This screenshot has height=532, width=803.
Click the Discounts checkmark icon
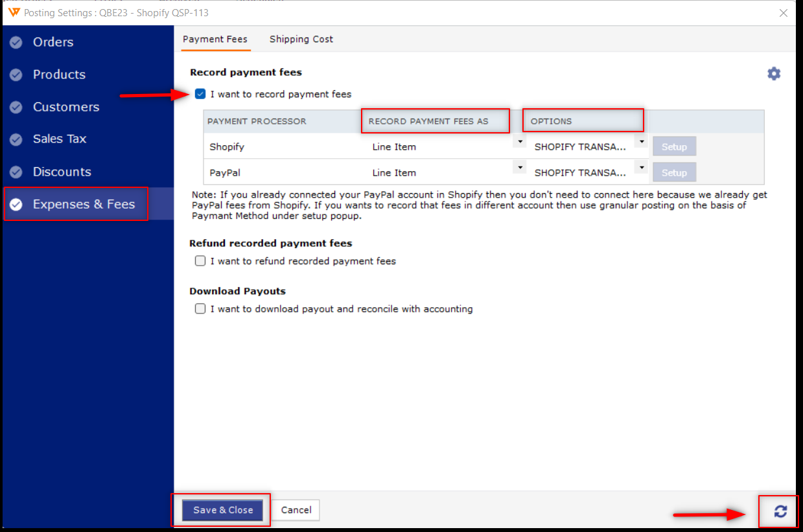[16, 172]
